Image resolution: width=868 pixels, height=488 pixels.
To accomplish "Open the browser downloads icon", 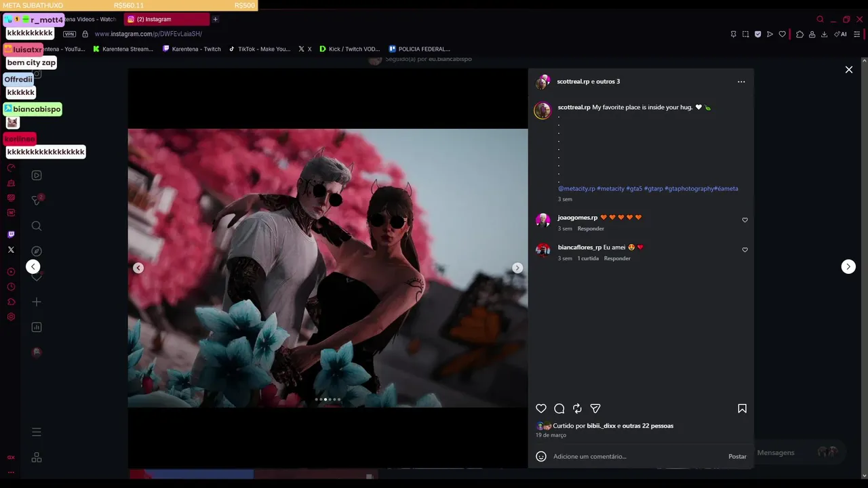I will tap(824, 34).
